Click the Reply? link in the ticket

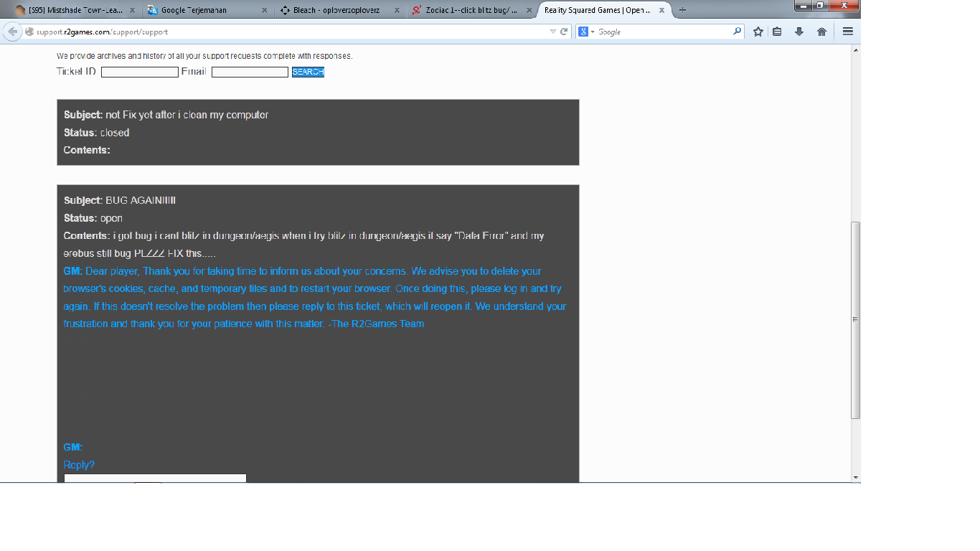click(x=79, y=465)
